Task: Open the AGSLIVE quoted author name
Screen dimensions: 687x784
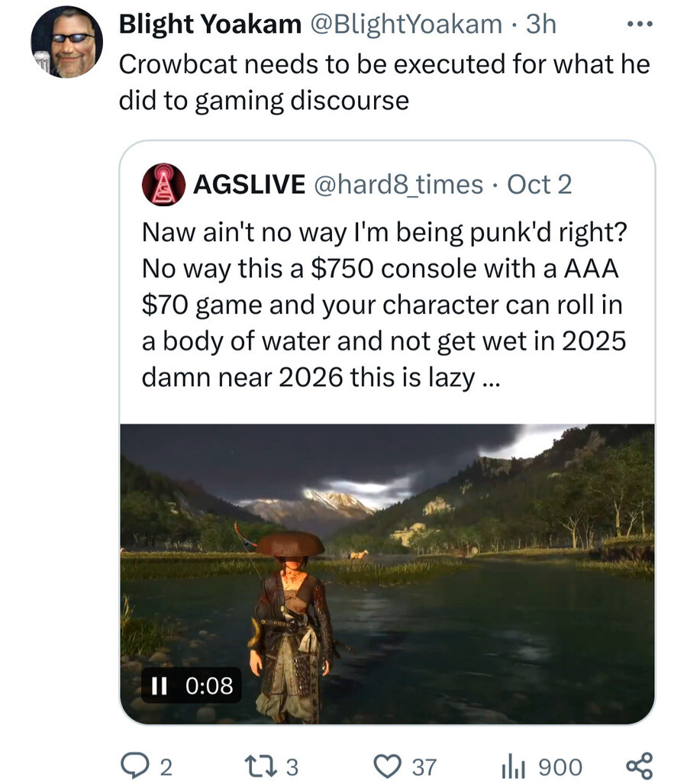Action: (x=250, y=185)
